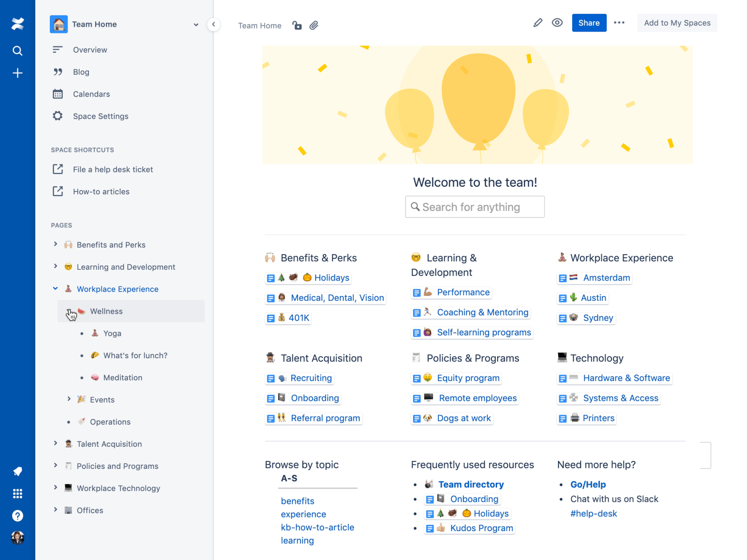747x560 pixels.
Task: Collapse the Workplace Experience tree item
Action: (x=55, y=288)
